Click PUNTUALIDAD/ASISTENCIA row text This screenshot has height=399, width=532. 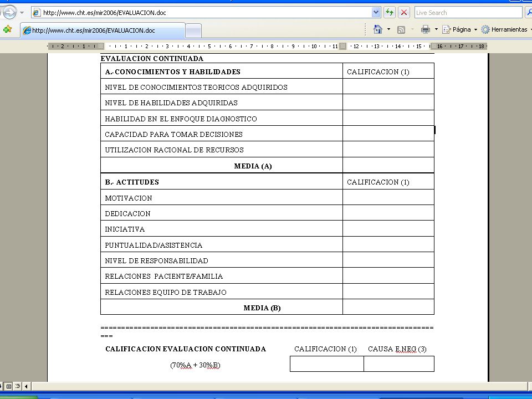(x=154, y=245)
